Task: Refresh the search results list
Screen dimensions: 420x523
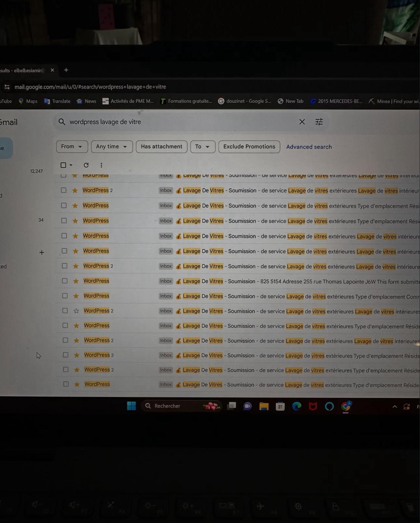Action: (x=86, y=165)
